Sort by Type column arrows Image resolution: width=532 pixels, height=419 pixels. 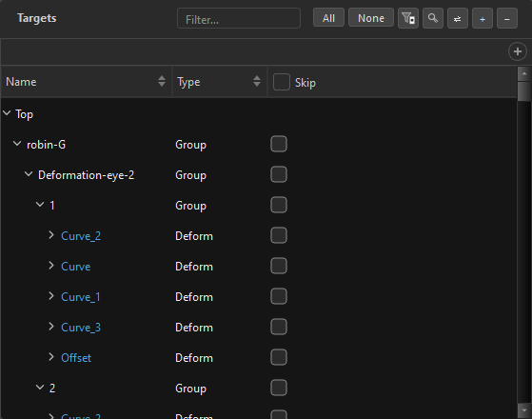point(257,81)
